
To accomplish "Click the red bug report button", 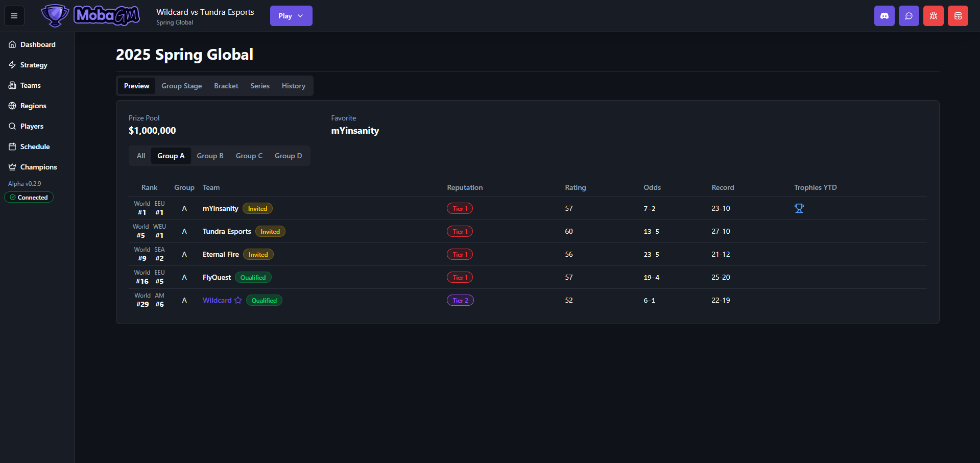I will click(933, 16).
